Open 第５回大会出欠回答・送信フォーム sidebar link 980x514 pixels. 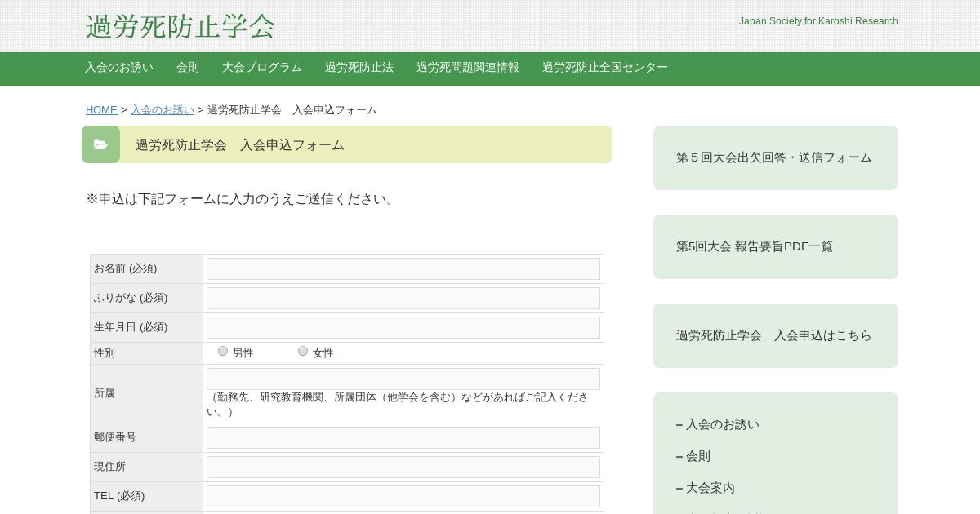[776, 157]
